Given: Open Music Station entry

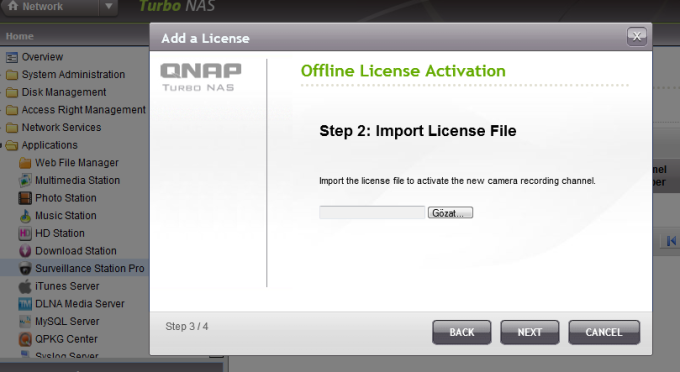Looking at the screenshot, I should point(65,216).
